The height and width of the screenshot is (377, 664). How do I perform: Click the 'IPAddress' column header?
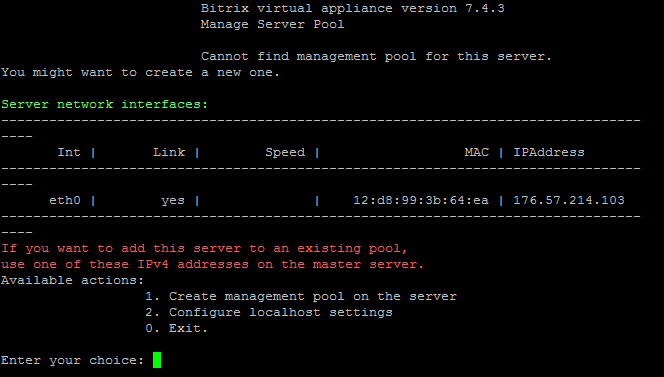(549, 152)
